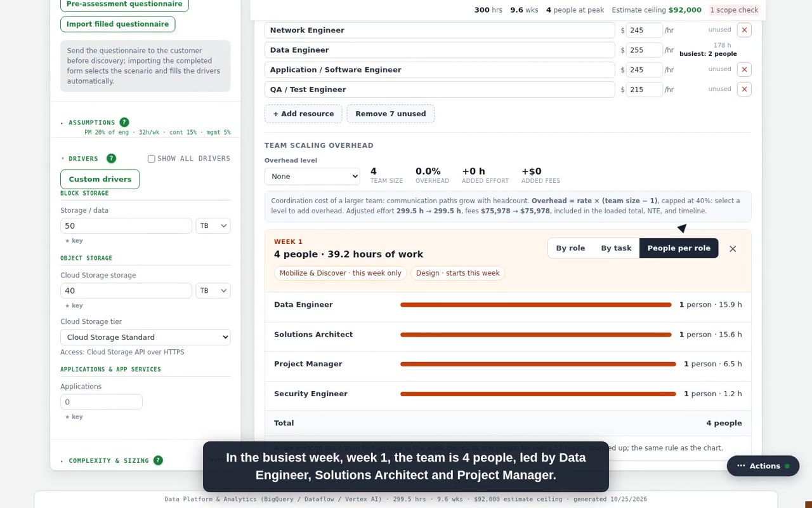Click Project Manager row in week breakdown
The height and width of the screenshot is (508, 812).
(x=507, y=364)
